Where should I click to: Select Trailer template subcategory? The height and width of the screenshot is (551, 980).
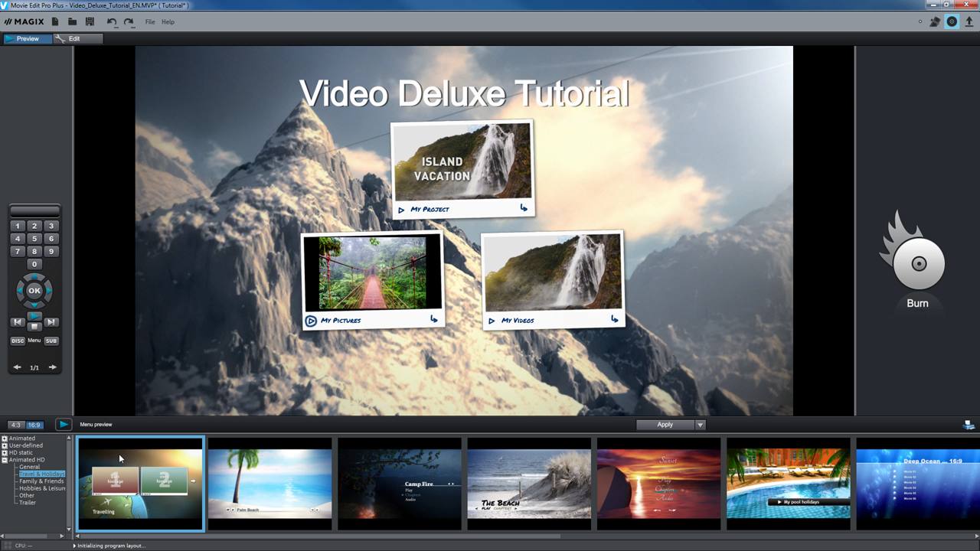pos(28,503)
